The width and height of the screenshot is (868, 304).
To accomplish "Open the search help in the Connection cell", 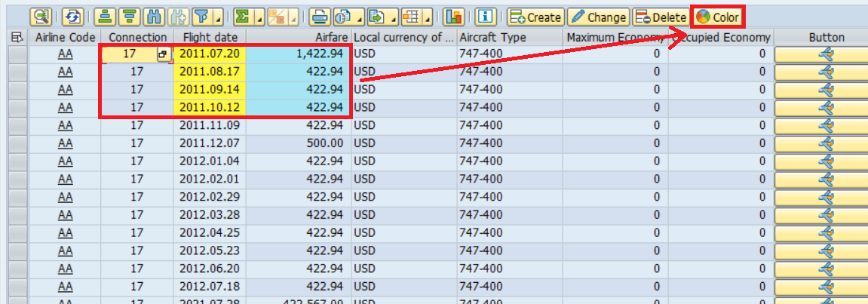I will (x=164, y=54).
